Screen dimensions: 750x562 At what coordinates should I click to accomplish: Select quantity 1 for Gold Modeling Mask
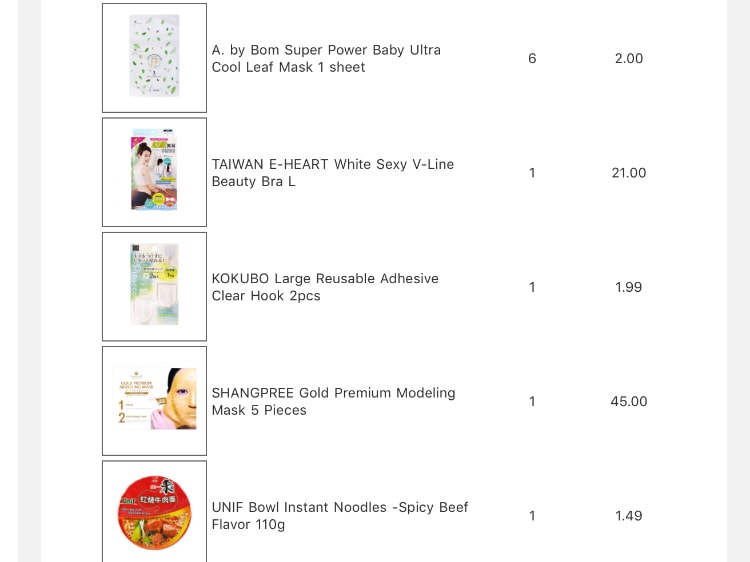(532, 401)
